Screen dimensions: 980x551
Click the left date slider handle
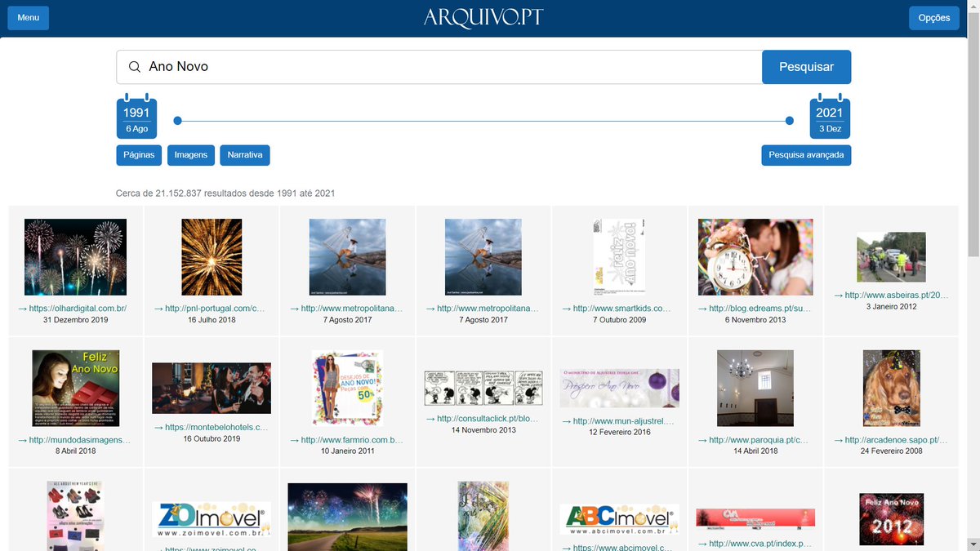click(x=177, y=121)
